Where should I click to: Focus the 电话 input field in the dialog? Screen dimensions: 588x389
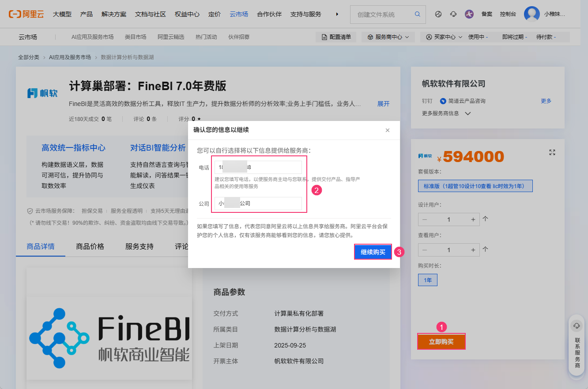tap(258, 167)
